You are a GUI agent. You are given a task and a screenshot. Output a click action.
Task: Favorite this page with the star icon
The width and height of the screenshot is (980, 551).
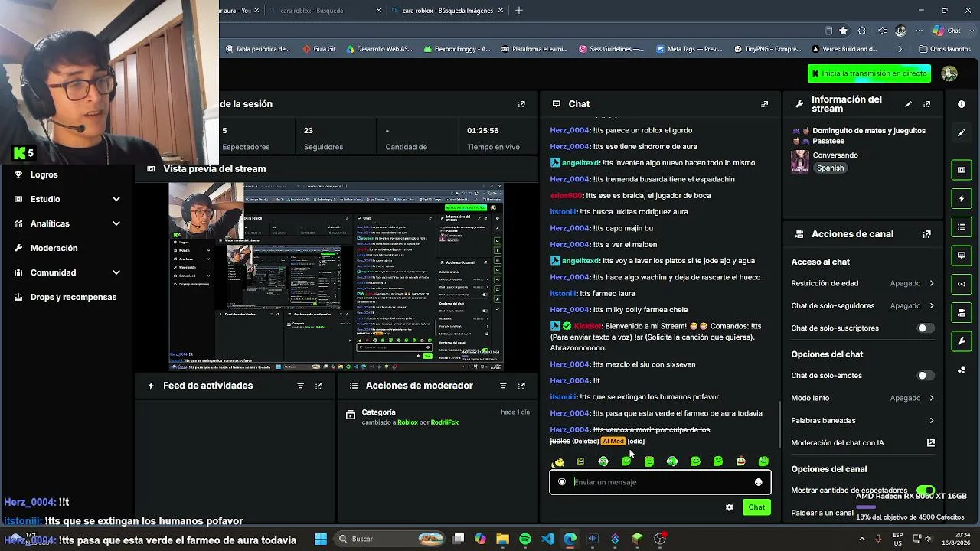pyautogui.click(x=843, y=31)
